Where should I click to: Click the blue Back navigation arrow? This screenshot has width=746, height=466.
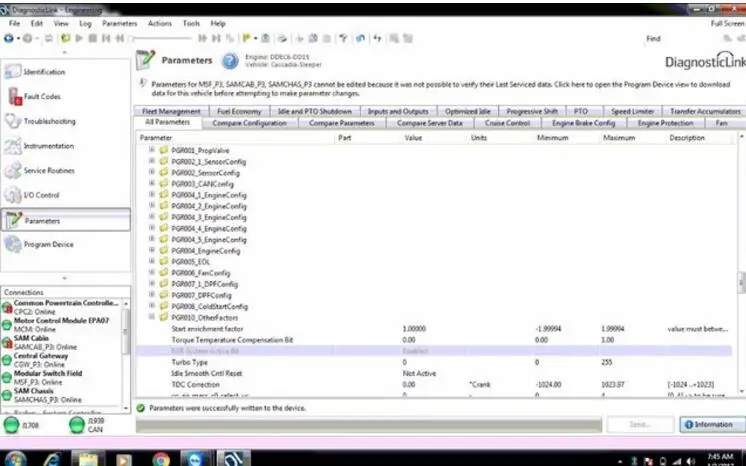[x=8, y=39]
